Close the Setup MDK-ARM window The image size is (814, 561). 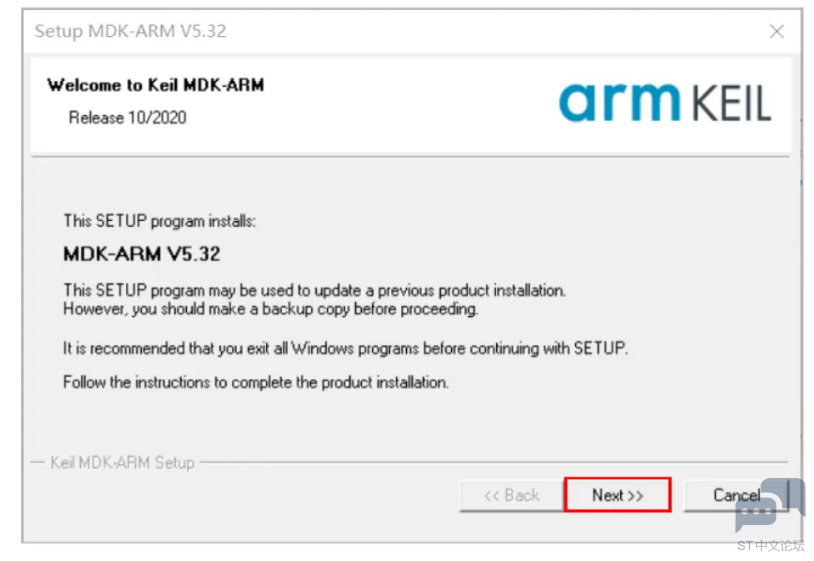click(x=777, y=31)
